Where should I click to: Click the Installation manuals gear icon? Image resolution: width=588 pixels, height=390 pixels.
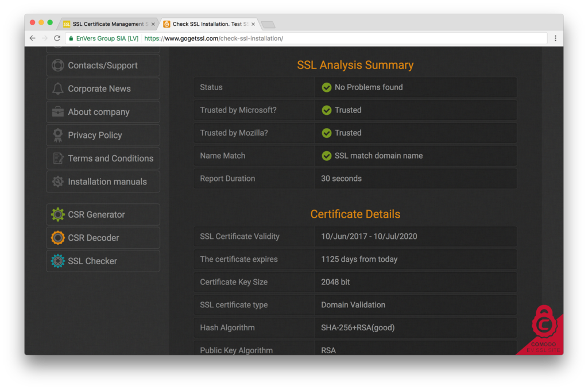tap(58, 182)
